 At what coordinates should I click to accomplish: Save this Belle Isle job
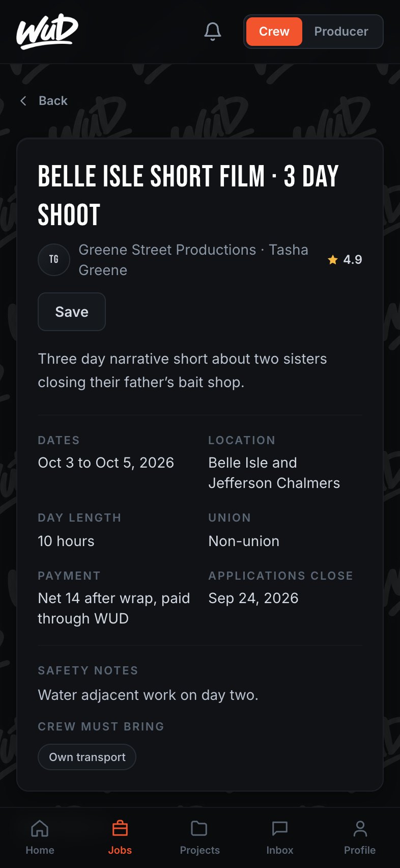[72, 312]
